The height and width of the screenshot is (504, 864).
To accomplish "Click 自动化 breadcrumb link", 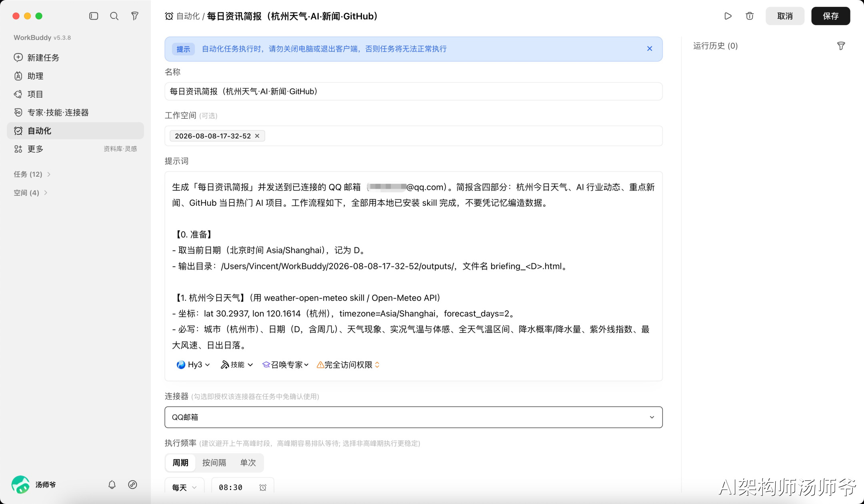I will pyautogui.click(x=188, y=16).
